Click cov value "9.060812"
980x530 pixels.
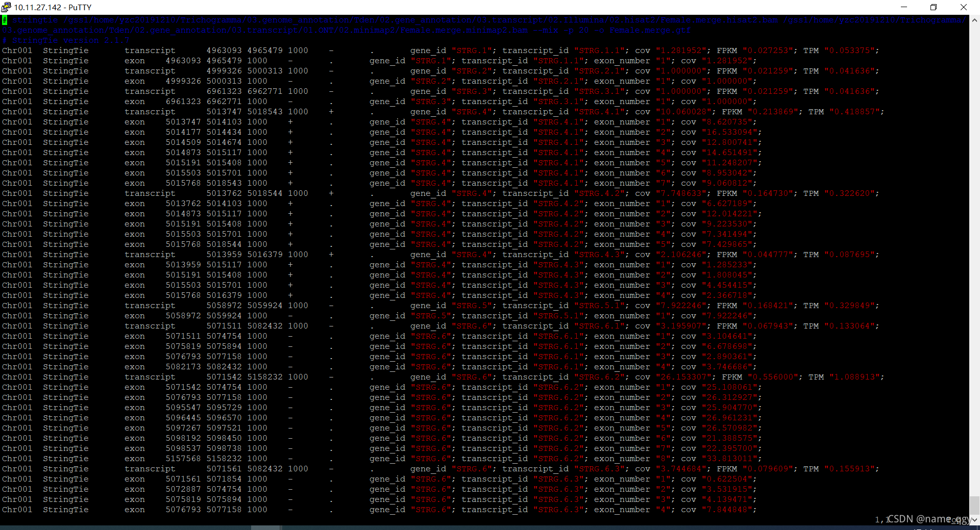727,183
